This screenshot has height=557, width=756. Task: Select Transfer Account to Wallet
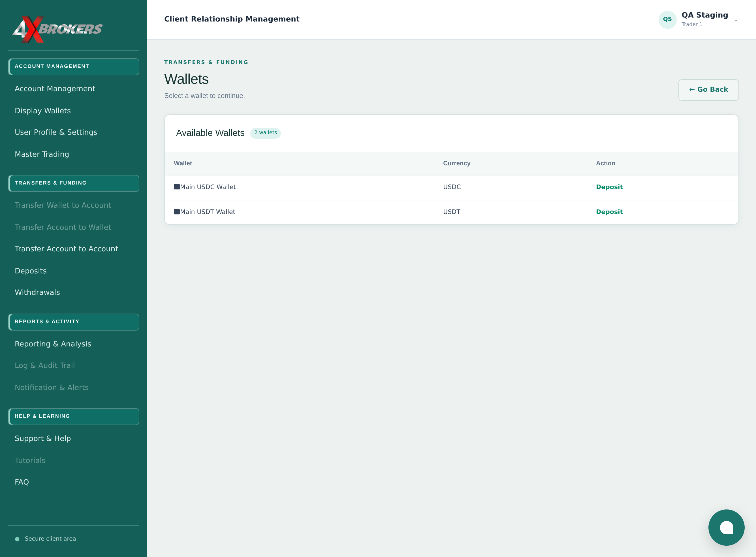(63, 227)
